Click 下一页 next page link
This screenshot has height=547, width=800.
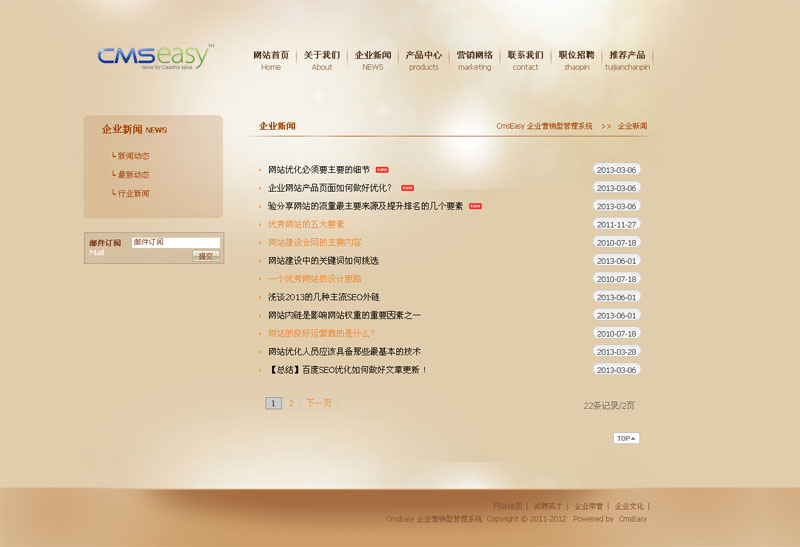point(318,403)
